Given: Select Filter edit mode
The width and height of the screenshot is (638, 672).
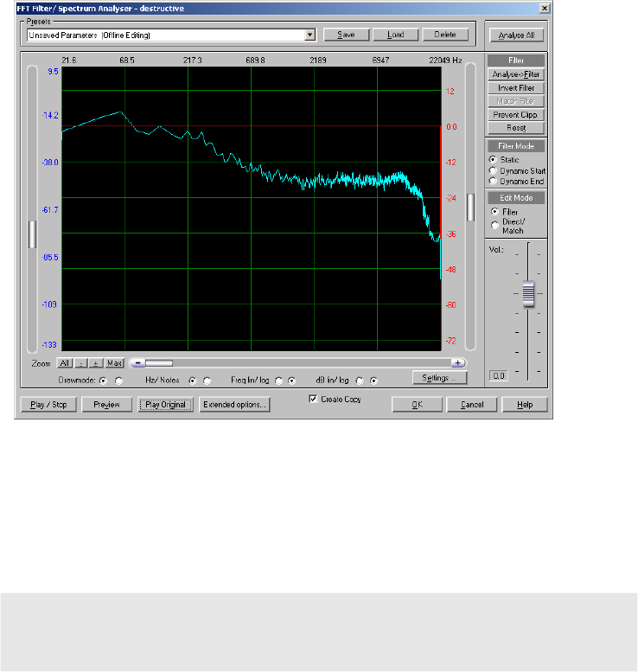Looking at the screenshot, I should pyautogui.click(x=494, y=212).
